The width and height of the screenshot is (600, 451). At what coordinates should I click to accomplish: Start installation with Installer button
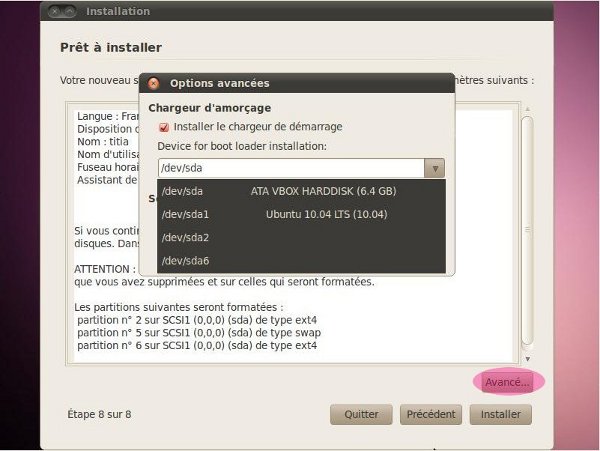[x=500, y=414]
